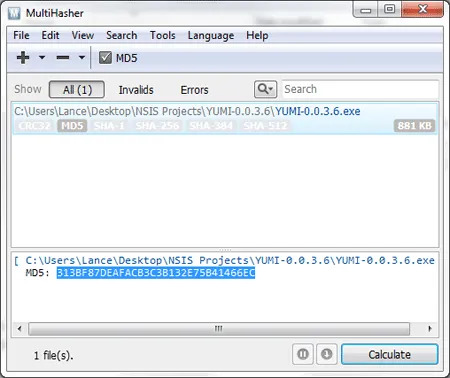Show the Errors filter
This screenshot has height=378, width=450.
pyautogui.click(x=194, y=90)
